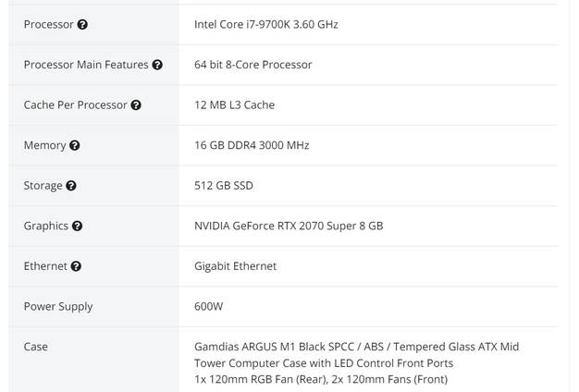Click the question mark beside Cache Per Processor

[136, 105]
